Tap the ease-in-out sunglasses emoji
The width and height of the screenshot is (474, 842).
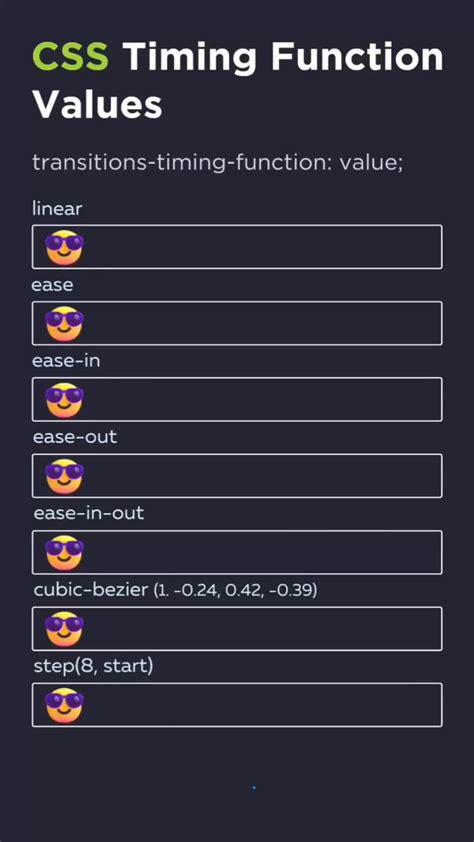pyautogui.click(x=64, y=553)
